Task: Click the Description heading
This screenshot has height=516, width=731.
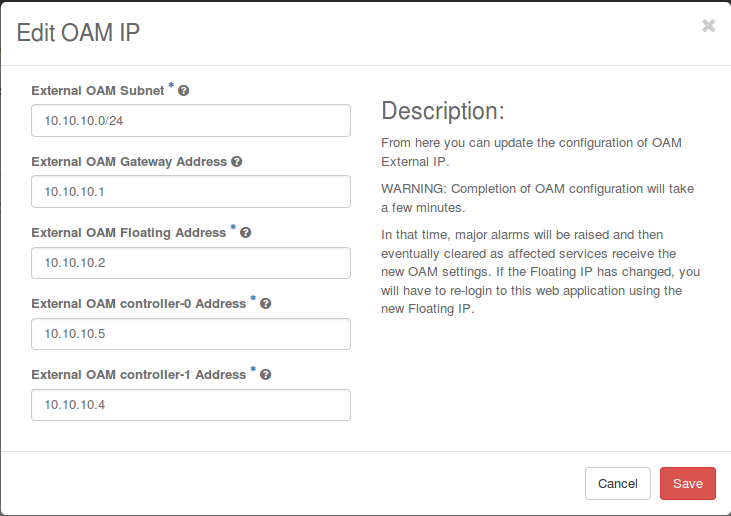Action: click(x=443, y=110)
